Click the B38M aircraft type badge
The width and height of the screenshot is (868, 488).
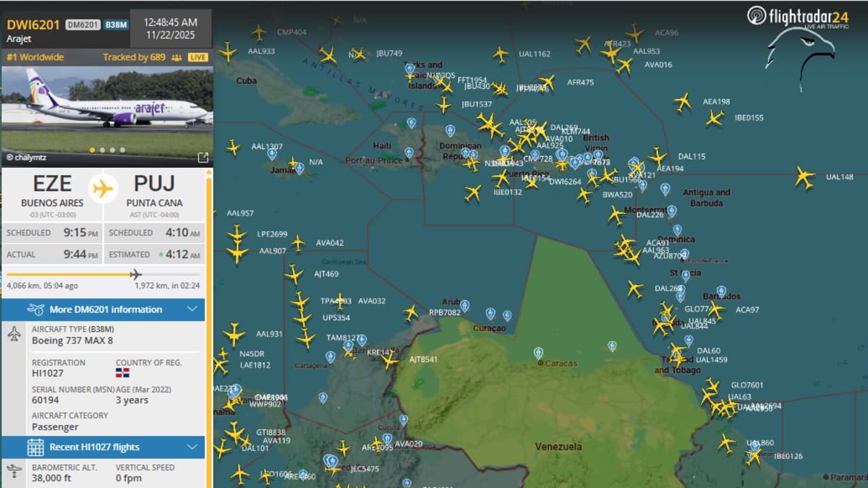point(116,25)
